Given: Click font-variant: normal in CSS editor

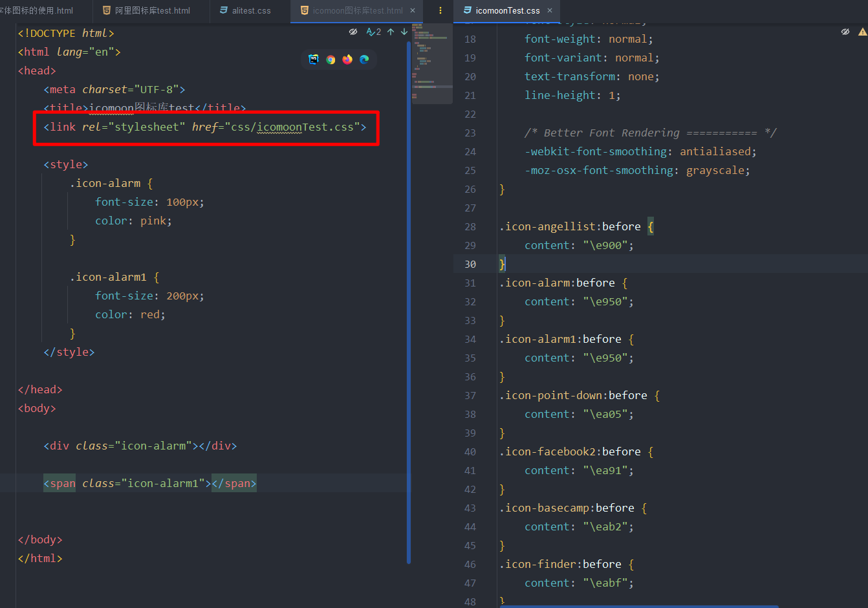Looking at the screenshot, I should (x=592, y=58).
